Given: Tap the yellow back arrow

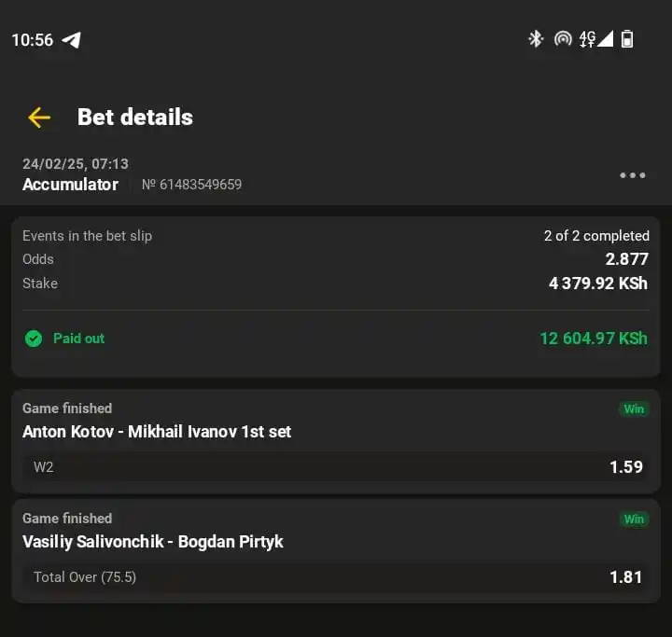Looking at the screenshot, I should coord(39,118).
